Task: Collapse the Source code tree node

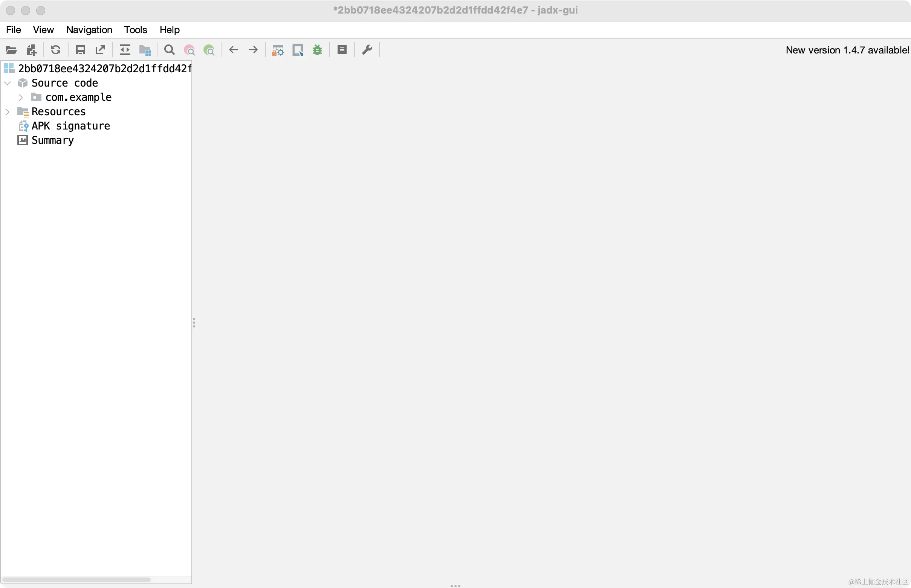Action: tap(7, 83)
